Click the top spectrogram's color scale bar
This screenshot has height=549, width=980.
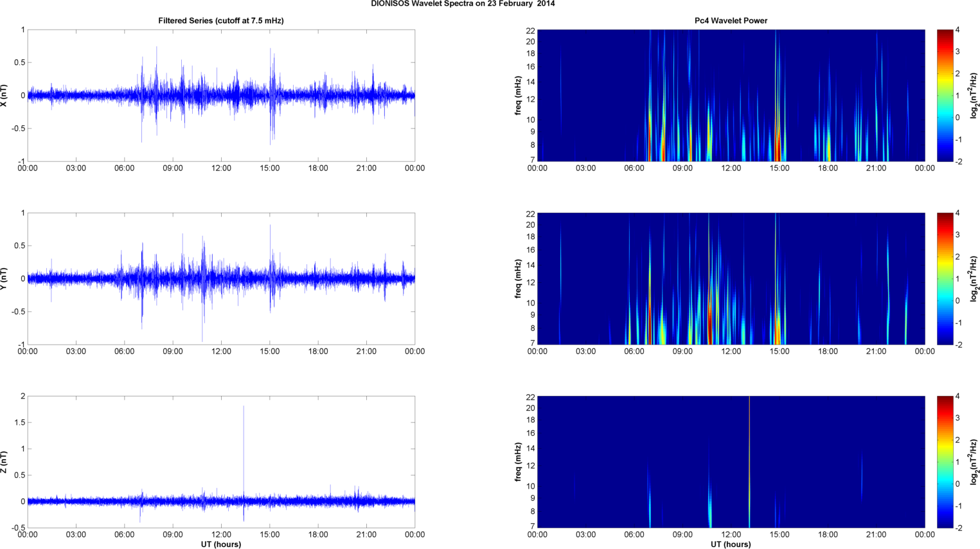pyautogui.click(x=945, y=95)
